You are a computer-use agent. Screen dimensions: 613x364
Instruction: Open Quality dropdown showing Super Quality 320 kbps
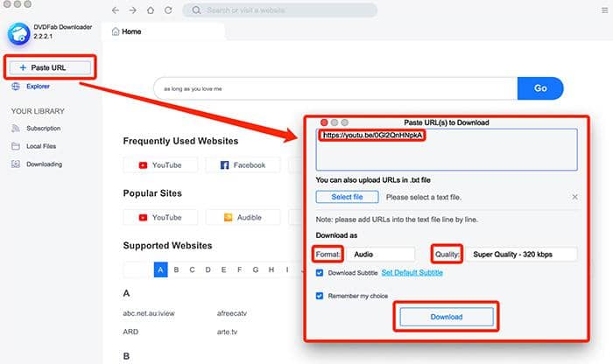[522, 255]
